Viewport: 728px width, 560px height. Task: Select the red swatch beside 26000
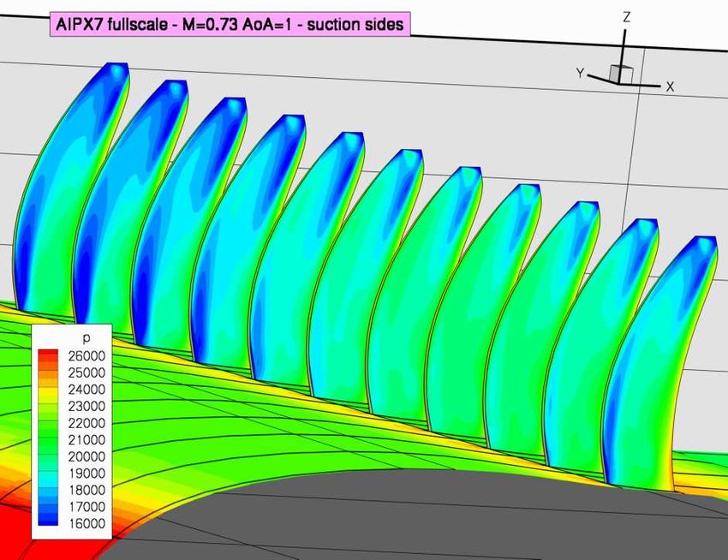48,354
